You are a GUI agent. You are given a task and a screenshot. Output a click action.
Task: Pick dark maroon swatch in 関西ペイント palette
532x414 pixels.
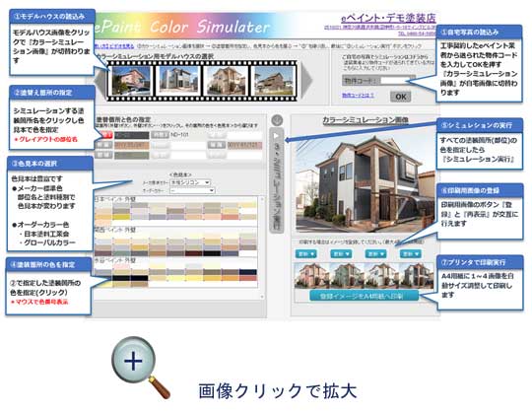point(194,253)
